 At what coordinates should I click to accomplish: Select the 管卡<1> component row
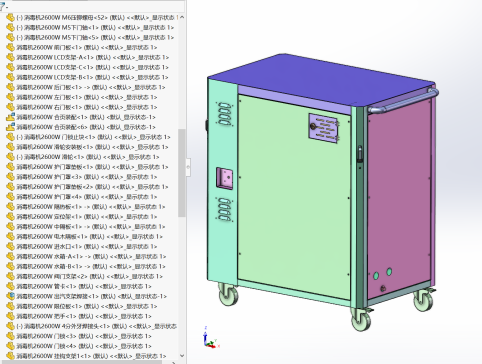click(84, 286)
